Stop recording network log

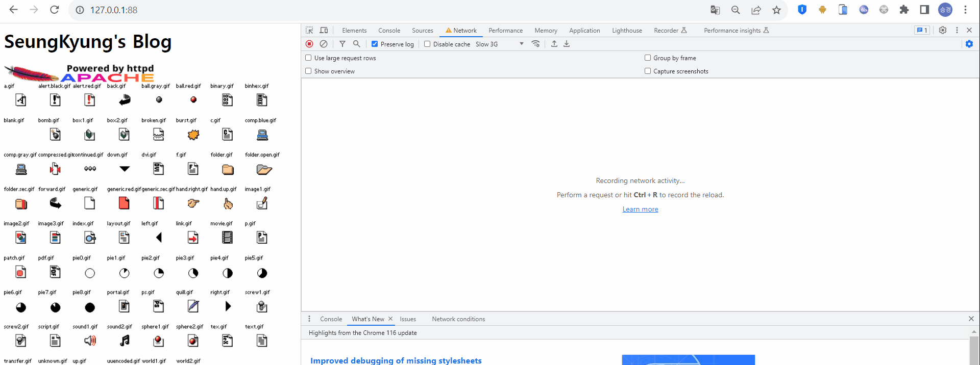[309, 44]
